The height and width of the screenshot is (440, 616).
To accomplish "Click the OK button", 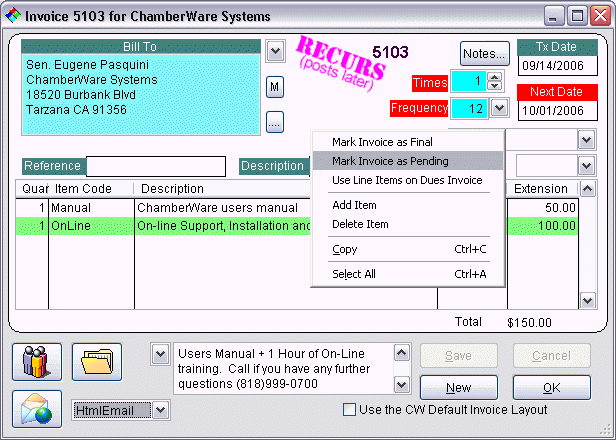I will tap(552, 388).
